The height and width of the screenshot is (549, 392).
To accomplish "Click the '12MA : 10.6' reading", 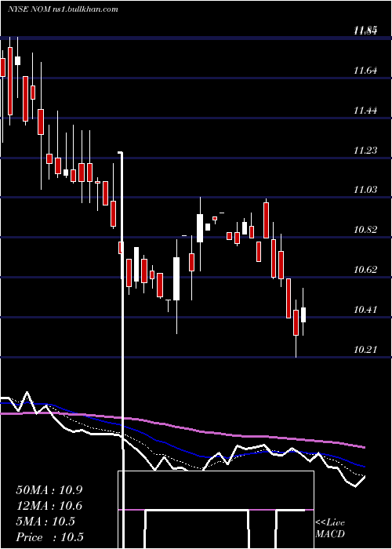I will [x=49, y=506].
